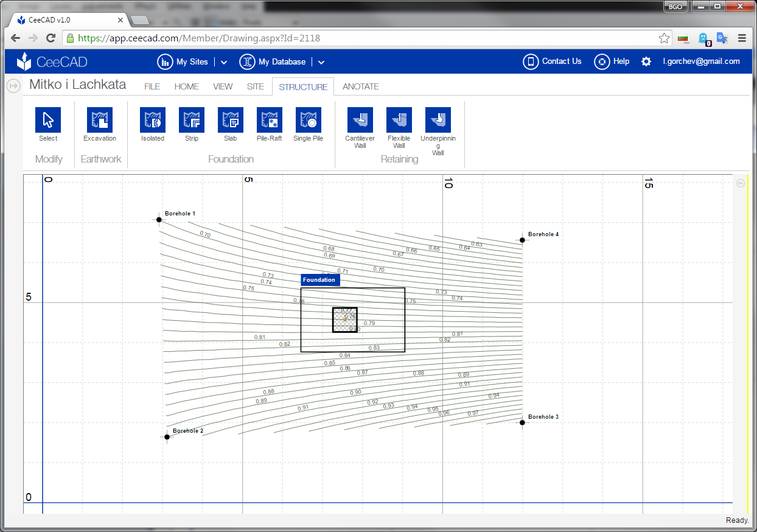Select the hatched isolated foundation square

344,320
